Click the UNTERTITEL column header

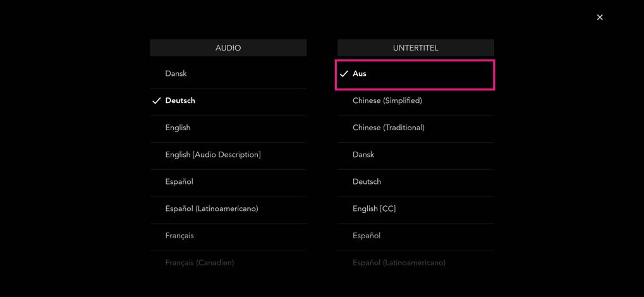[415, 48]
